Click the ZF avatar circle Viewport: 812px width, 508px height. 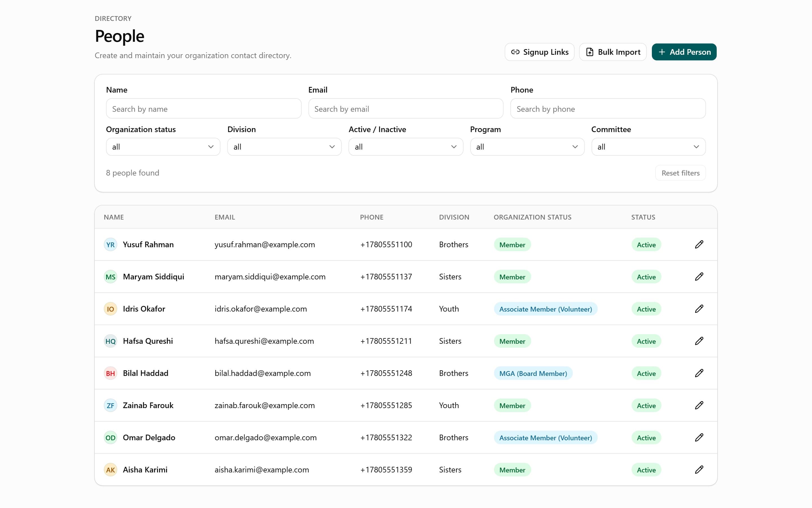111,406
